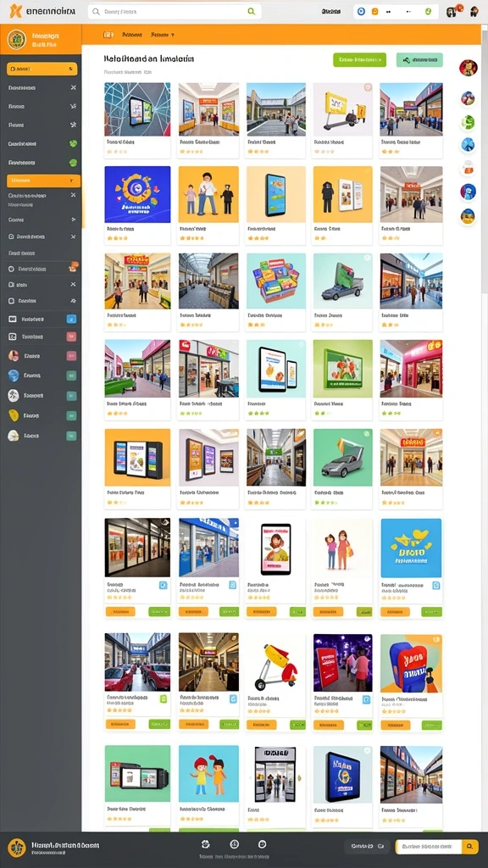Open the third orange tab's dropdown arrow
This screenshot has height=868, width=488.
(x=173, y=34)
